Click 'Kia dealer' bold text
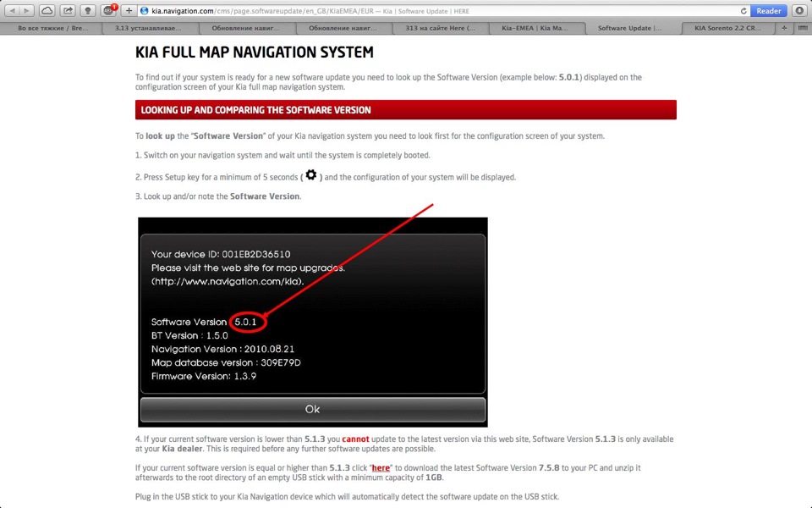Screen dimensions: 812x508 coord(183,449)
